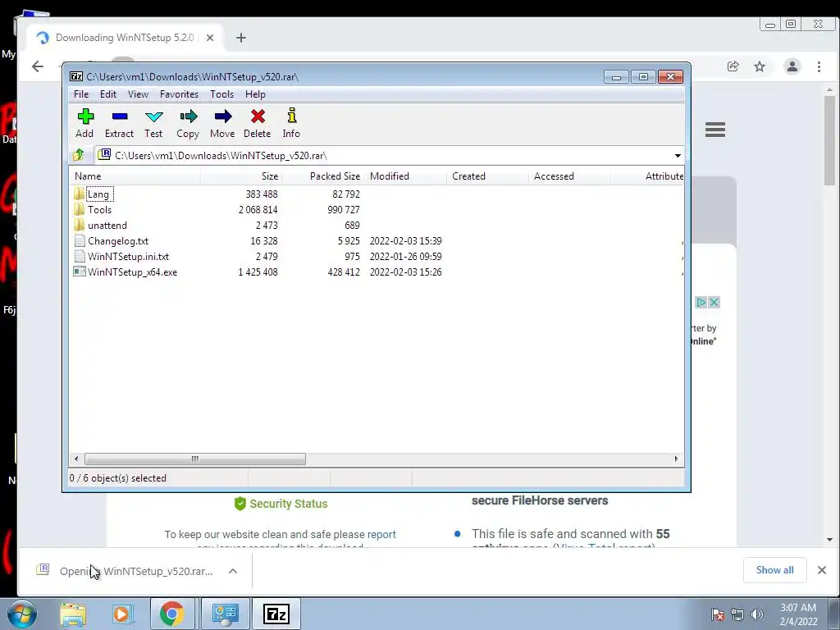Click the control panel taskbar icon
This screenshot has width=840, height=630.
click(225, 614)
